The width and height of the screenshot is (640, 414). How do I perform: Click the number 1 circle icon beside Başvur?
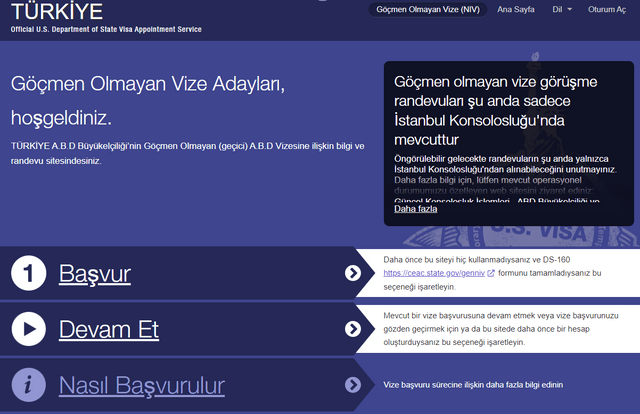pos(29,273)
